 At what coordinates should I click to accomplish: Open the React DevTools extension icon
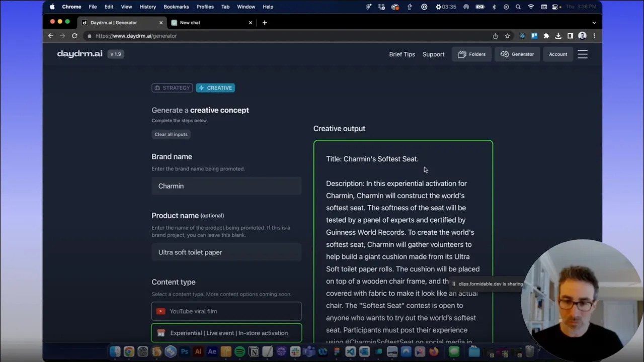point(522,36)
